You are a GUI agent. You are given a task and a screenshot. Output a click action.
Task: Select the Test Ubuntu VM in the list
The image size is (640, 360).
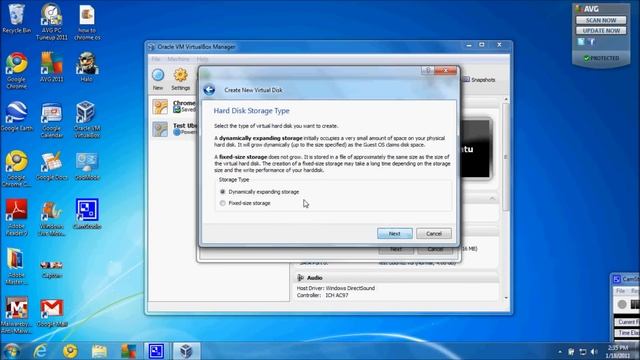click(174, 129)
